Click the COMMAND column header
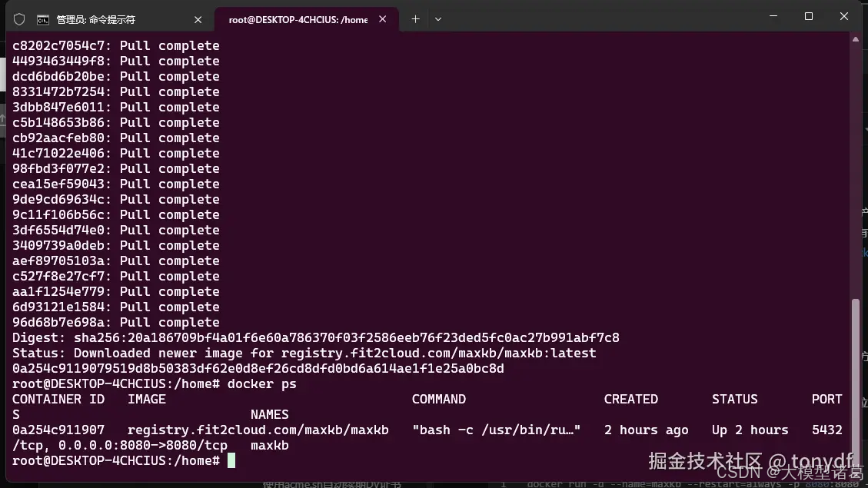The image size is (868, 488). [x=439, y=400]
